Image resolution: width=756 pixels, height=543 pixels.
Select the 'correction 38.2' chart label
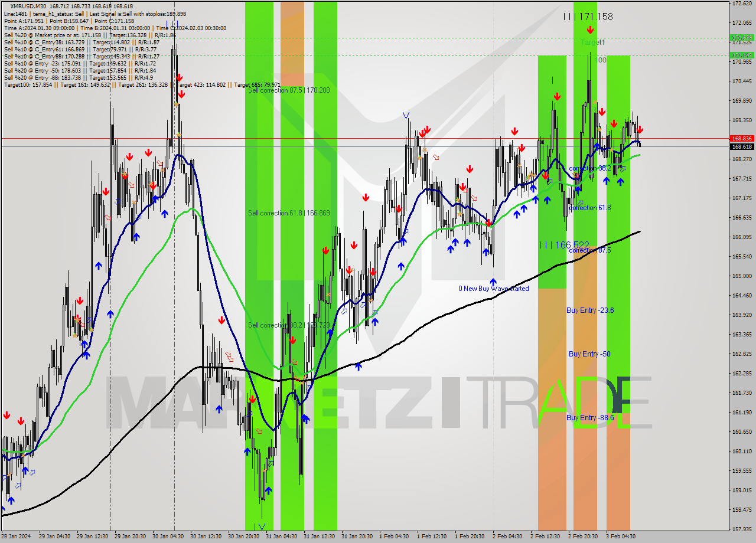tap(589, 168)
